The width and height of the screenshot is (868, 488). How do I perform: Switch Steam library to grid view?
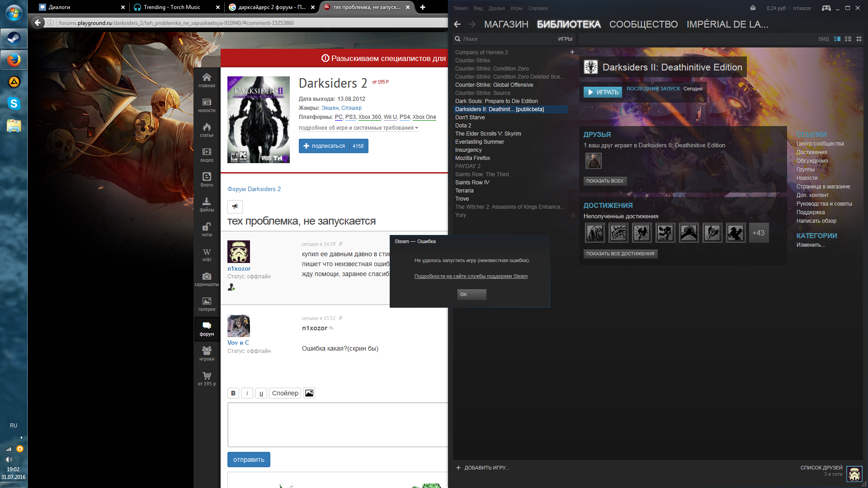click(x=859, y=39)
